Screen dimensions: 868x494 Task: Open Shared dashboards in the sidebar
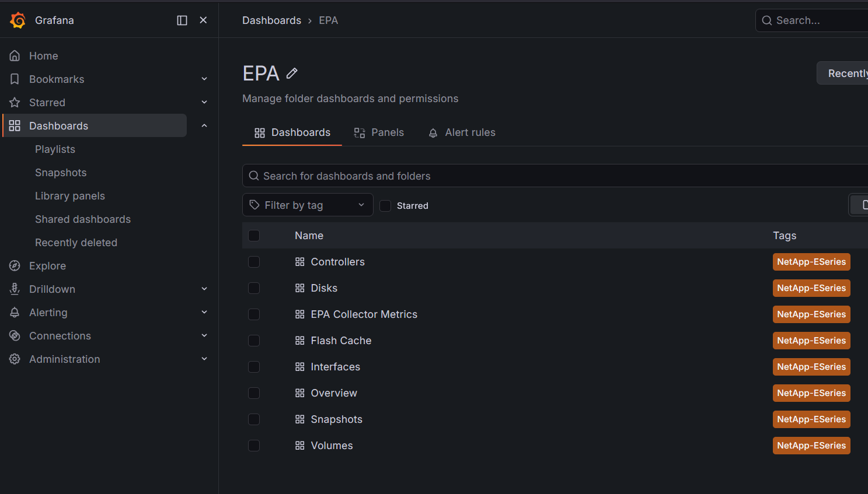tap(83, 219)
